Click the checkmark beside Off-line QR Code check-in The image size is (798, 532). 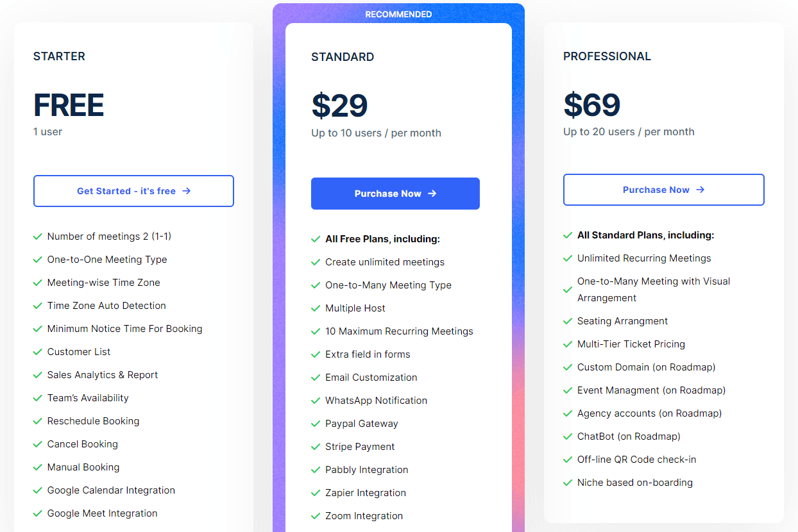(568, 459)
